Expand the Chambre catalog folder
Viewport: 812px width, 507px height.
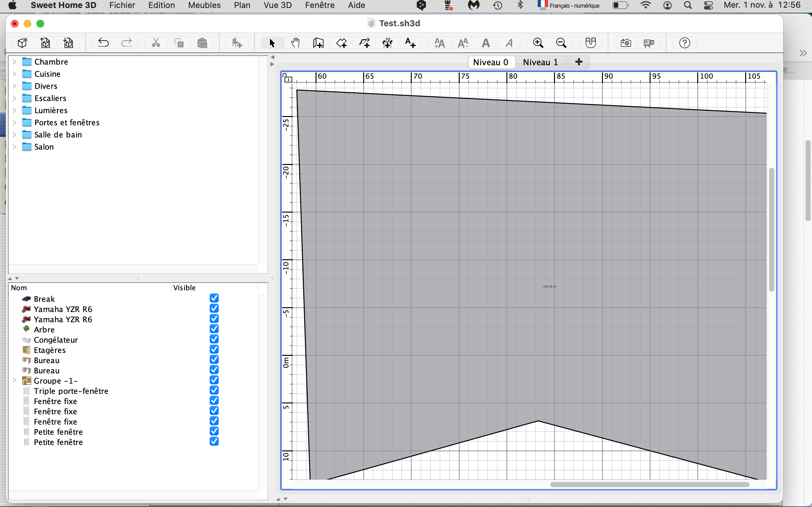(14, 62)
